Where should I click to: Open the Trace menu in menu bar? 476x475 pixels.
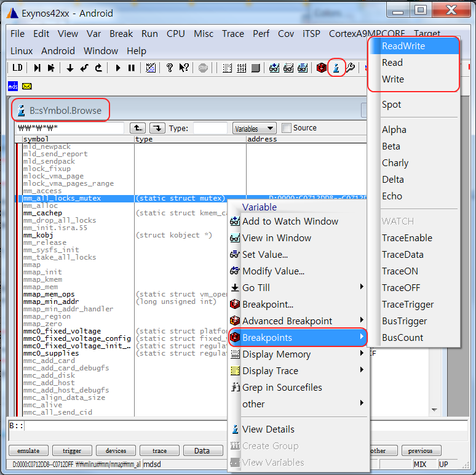pos(232,34)
